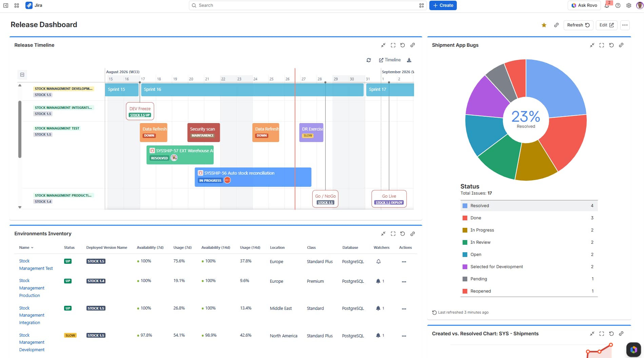Image resolution: width=644 pixels, height=358 pixels.
Task: Open Stock Management Test environment link
Action: pos(36,265)
